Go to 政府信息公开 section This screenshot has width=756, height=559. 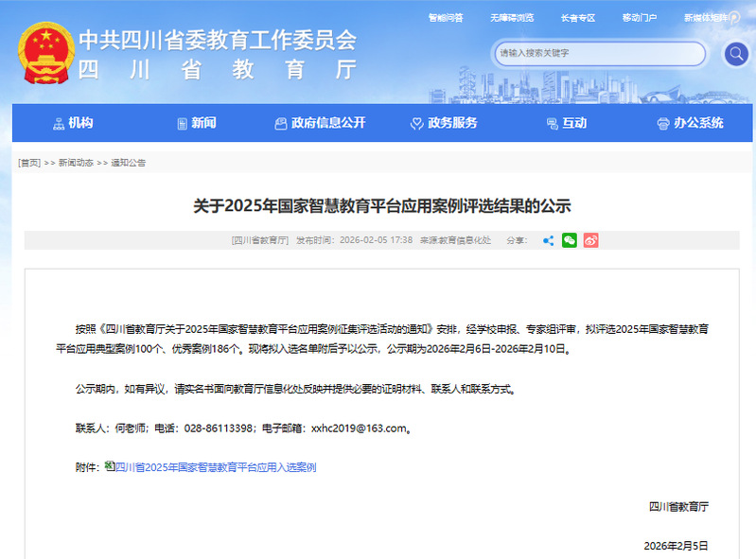pos(320,123)
